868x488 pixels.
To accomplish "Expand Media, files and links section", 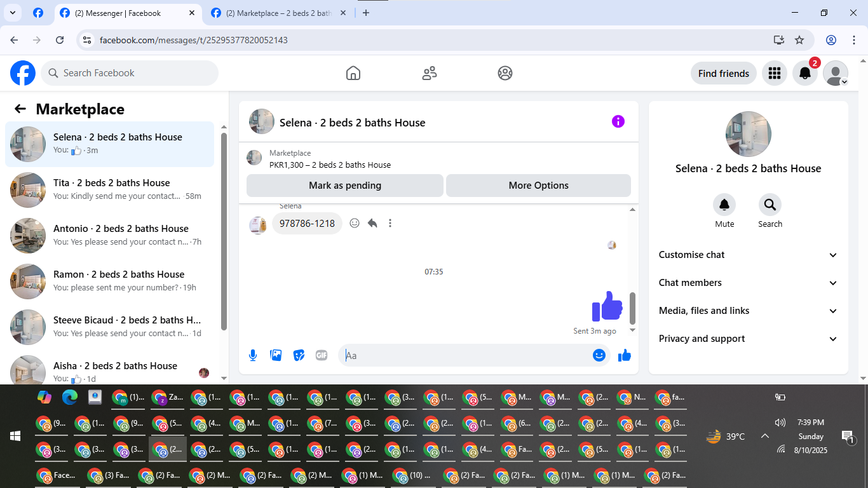I will pyautogui.click(x=749, y=311).
